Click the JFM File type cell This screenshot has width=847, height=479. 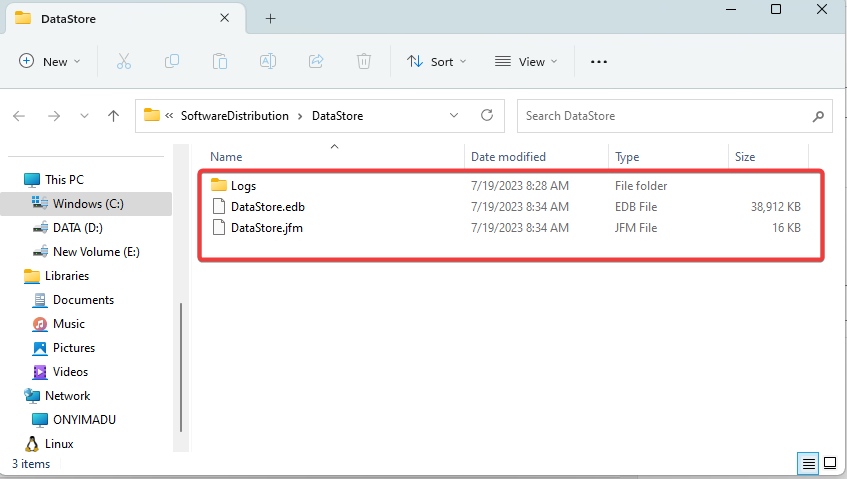click(x=636, y=228)
